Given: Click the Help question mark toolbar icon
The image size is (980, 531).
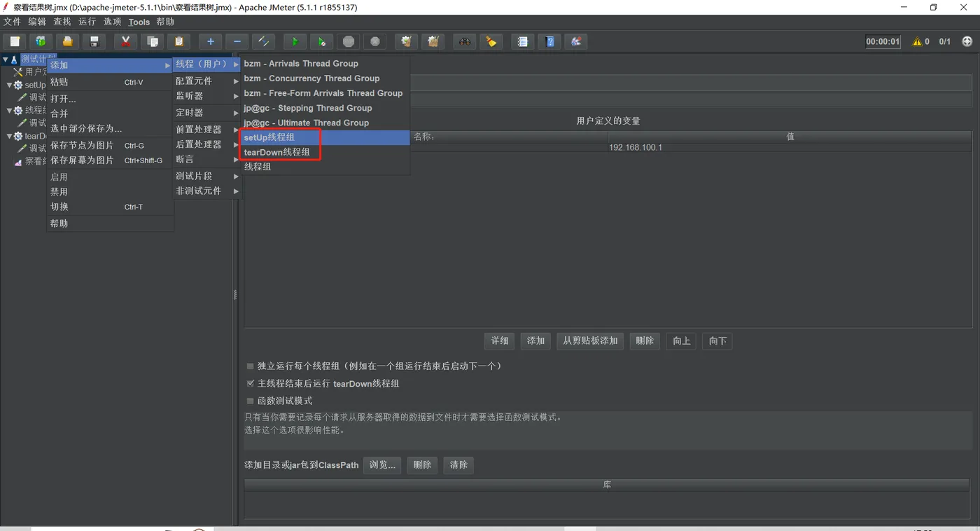Looking at the screenshot, I should pyautogui.click(x=549, y=41).
